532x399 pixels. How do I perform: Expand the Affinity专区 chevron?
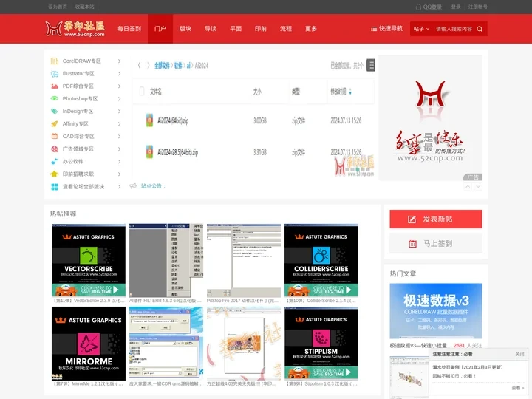119,124
